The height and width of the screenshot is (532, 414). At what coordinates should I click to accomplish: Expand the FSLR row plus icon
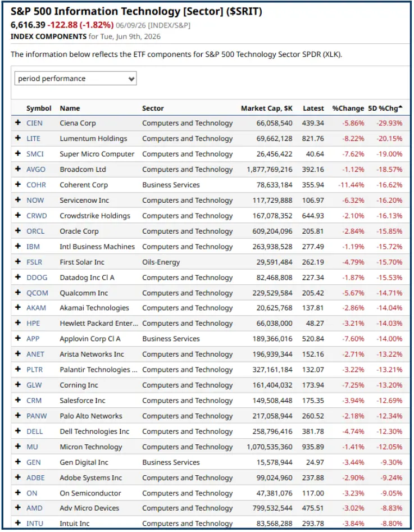point(18,261)
